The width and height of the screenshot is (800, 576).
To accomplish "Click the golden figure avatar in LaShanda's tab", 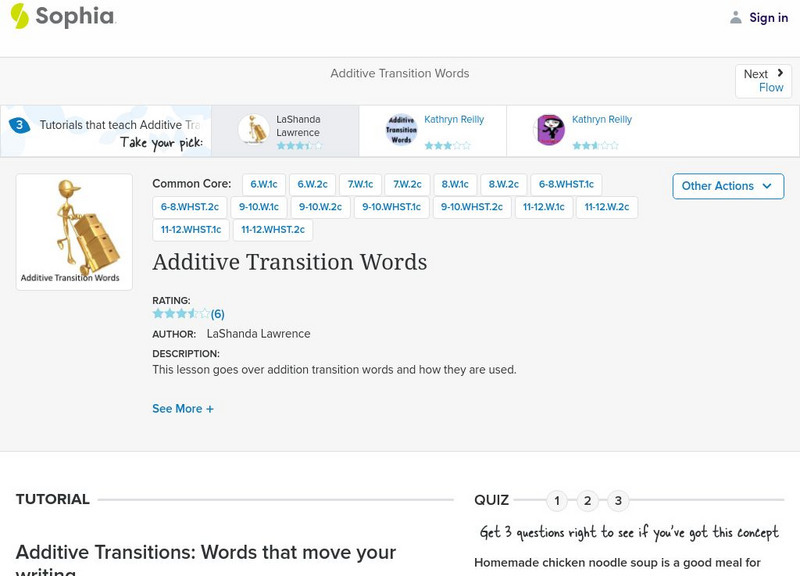I will 254,129.
